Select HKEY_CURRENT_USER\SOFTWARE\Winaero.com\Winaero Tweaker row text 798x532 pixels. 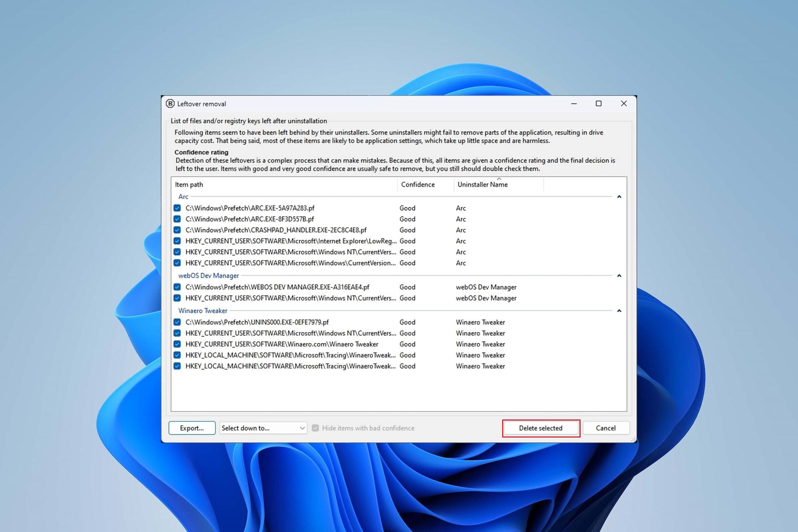click(282, 344)
